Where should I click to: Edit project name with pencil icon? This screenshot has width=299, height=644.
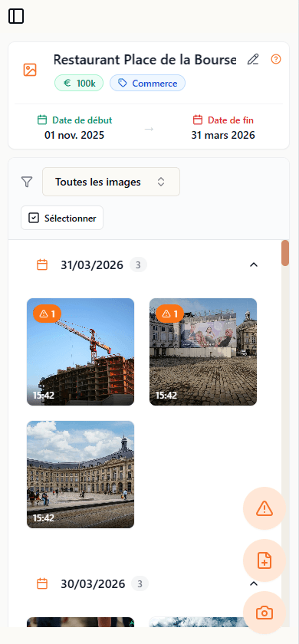[x=253, y=60]
